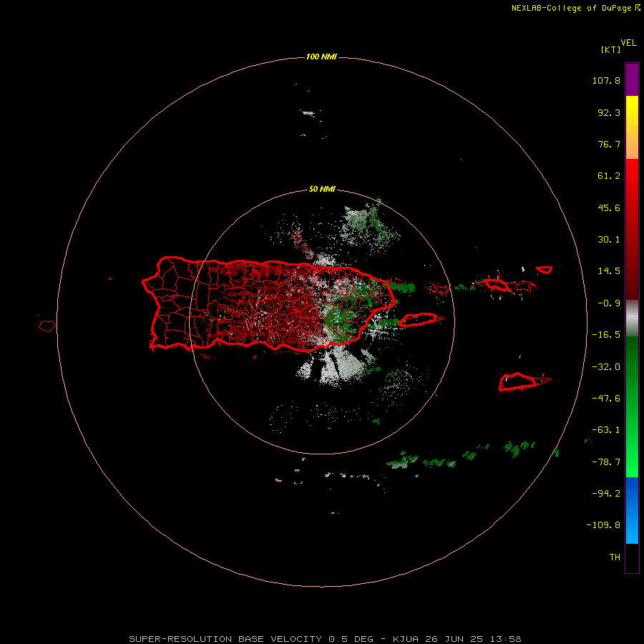The height and width of the screenshot is (644, 644).
Task: Pick the green segment of the velocity color bar
Action: pos(632,406)
